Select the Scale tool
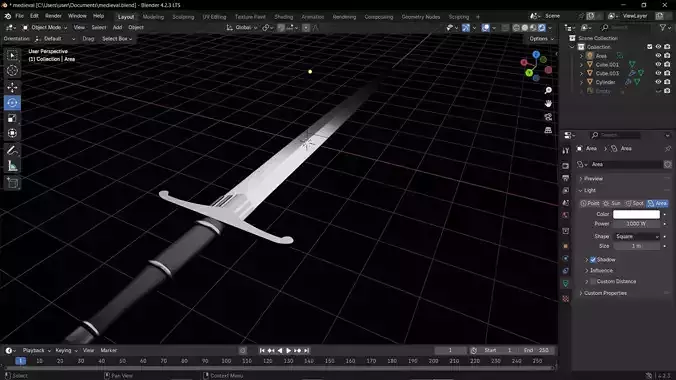 (12, 118)
